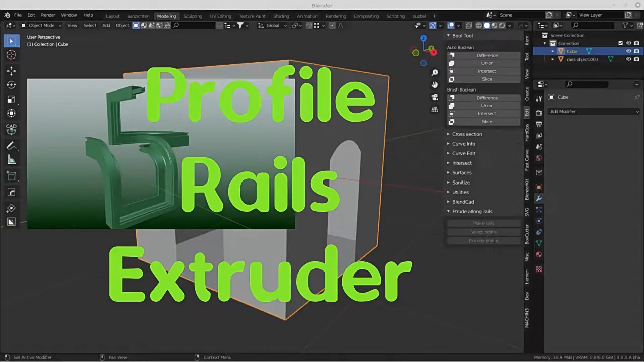This screenshot has width=644, height=362.
Task: Toggle visibility of rails object.003
Action: [628, 59]
